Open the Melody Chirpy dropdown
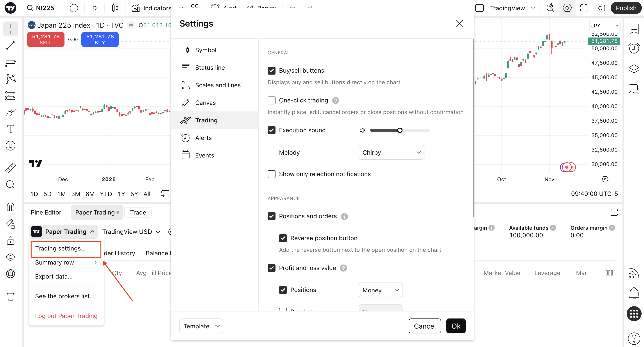 [x=391, y=152]
